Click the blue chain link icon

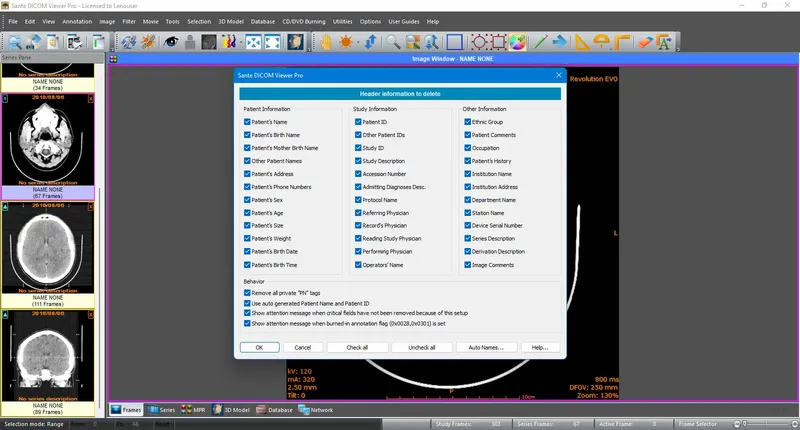tap(129, 42)
